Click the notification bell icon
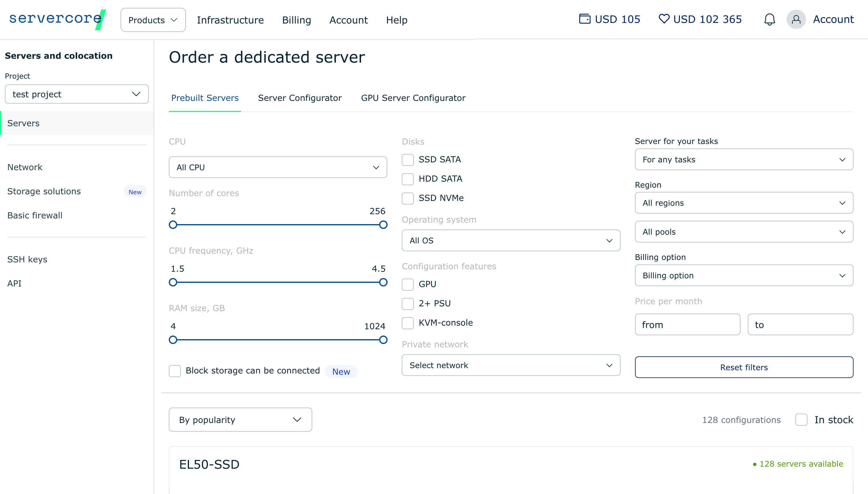 pyautogui.click(x=769, y=19)
